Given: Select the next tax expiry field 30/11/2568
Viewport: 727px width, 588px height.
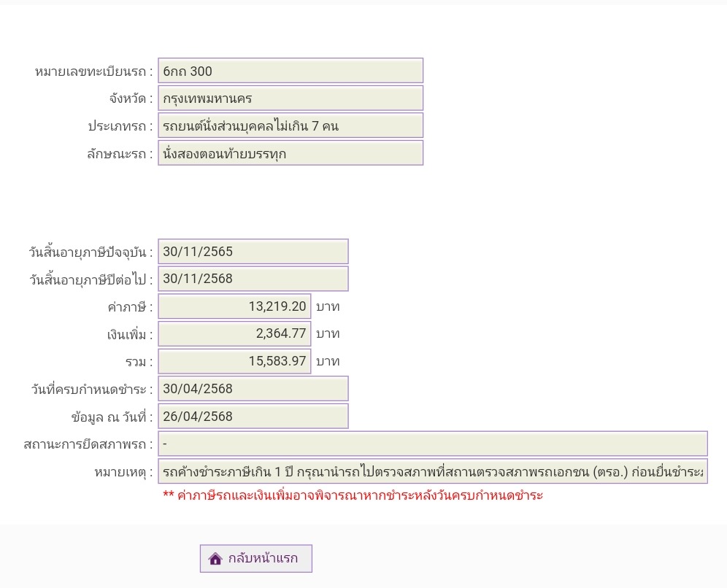Looking at the screenshot, I should 253,279.
